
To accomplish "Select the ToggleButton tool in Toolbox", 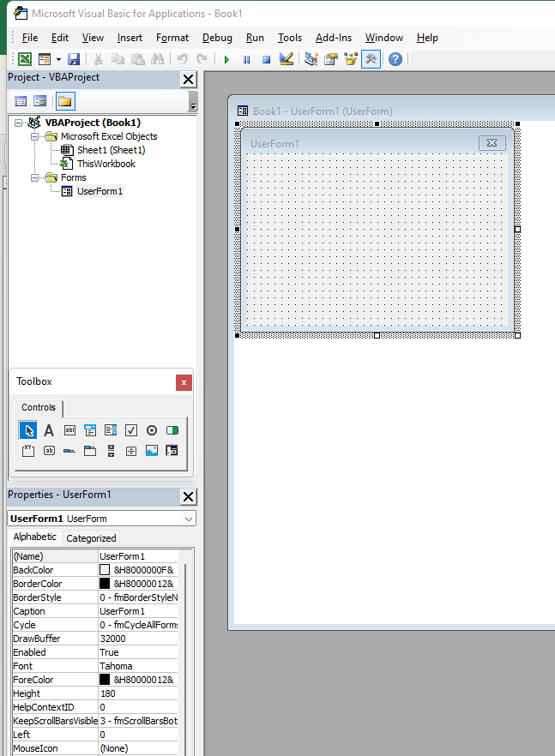I will click(172, 430).
